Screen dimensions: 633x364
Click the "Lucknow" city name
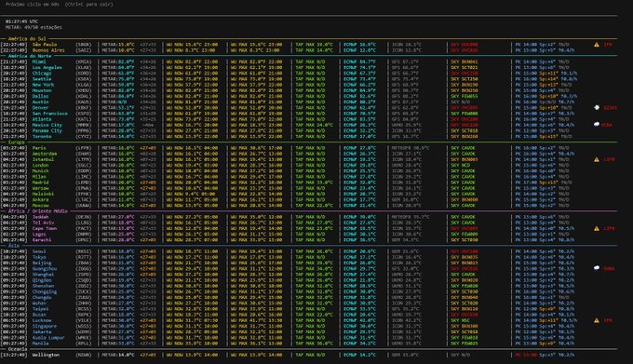tap(42, 320)
